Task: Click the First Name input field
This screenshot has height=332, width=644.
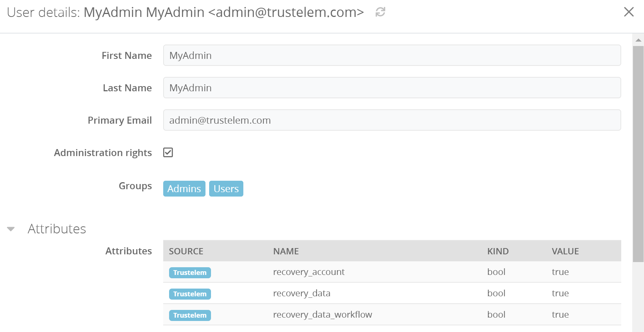Action: [x=392, y=55]
